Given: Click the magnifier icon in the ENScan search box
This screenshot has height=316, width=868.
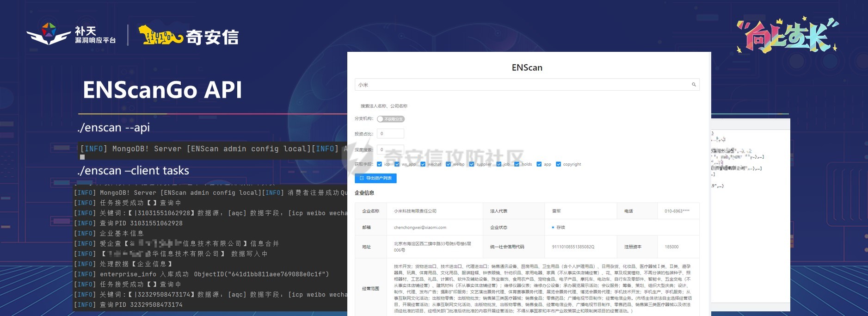Looking at the screenshot, I should (694, 85).
